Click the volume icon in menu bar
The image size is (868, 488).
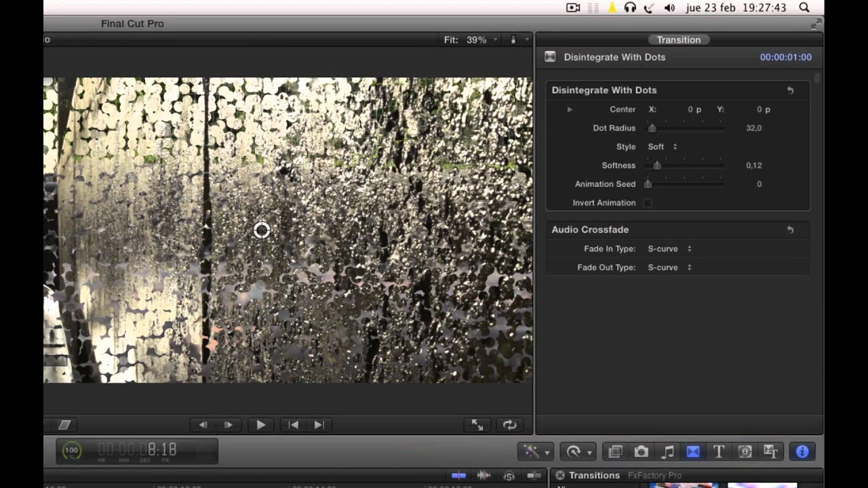click(x=669, y=7)
